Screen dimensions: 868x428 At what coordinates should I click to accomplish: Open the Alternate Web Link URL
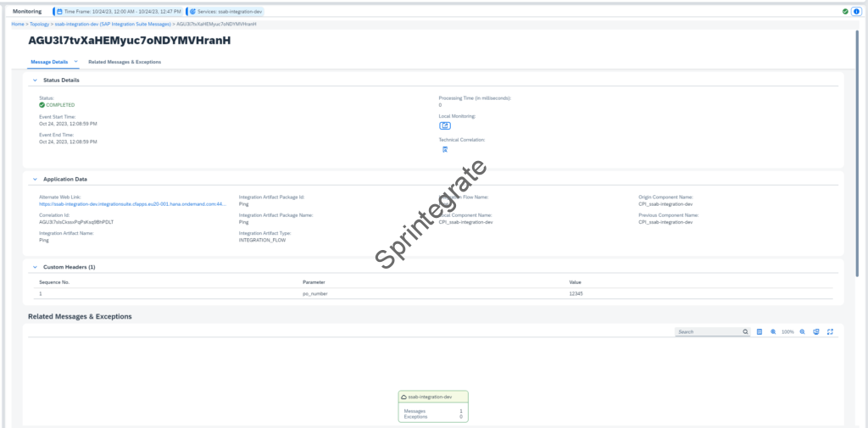point(133,203)
